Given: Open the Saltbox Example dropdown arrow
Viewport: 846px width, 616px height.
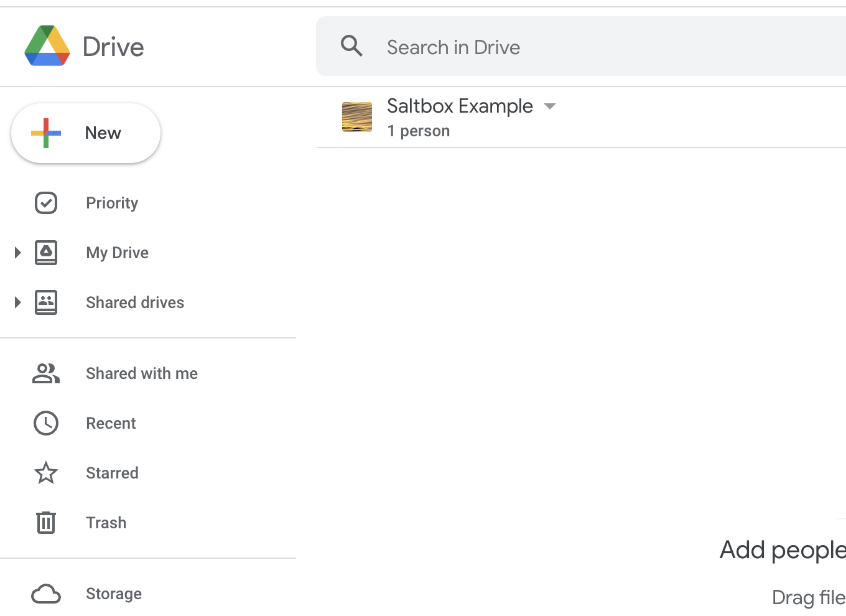Looking at the screenshot, I should point(549,106).
